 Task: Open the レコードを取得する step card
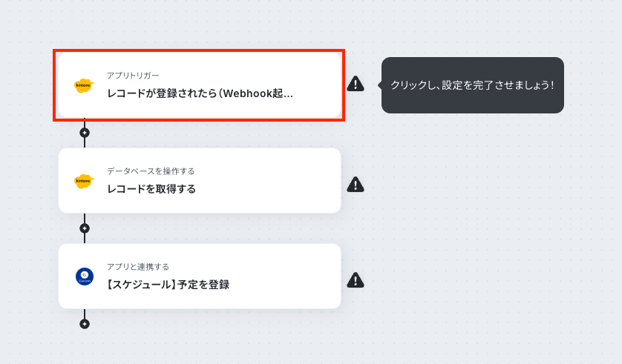click(200, 181)
